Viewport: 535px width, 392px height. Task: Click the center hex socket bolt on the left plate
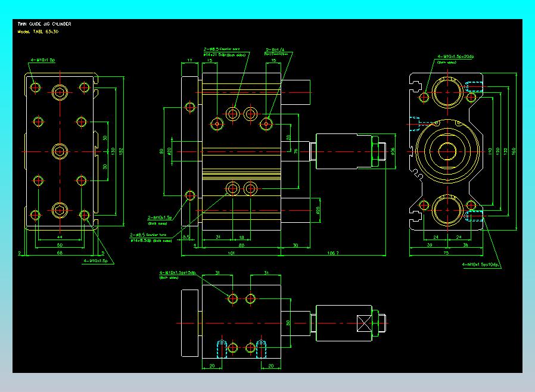[x=60, y=151]
